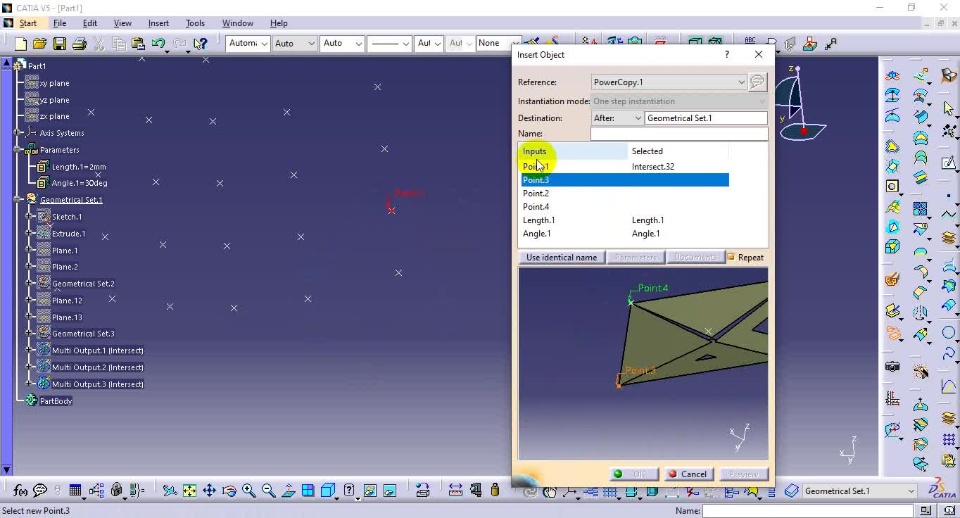960x518 pixels.
Task: Select the Angle.1 input row
Action: coord(624,233)
